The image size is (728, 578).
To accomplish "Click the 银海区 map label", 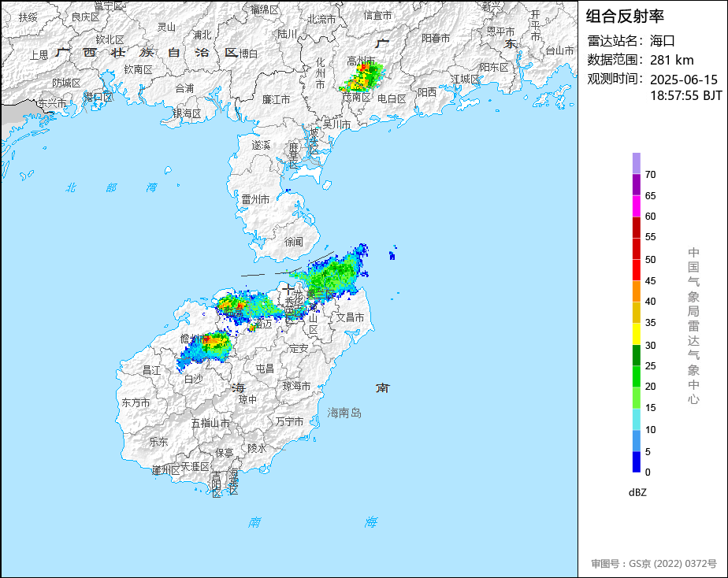I will click(x=187, y=113).
